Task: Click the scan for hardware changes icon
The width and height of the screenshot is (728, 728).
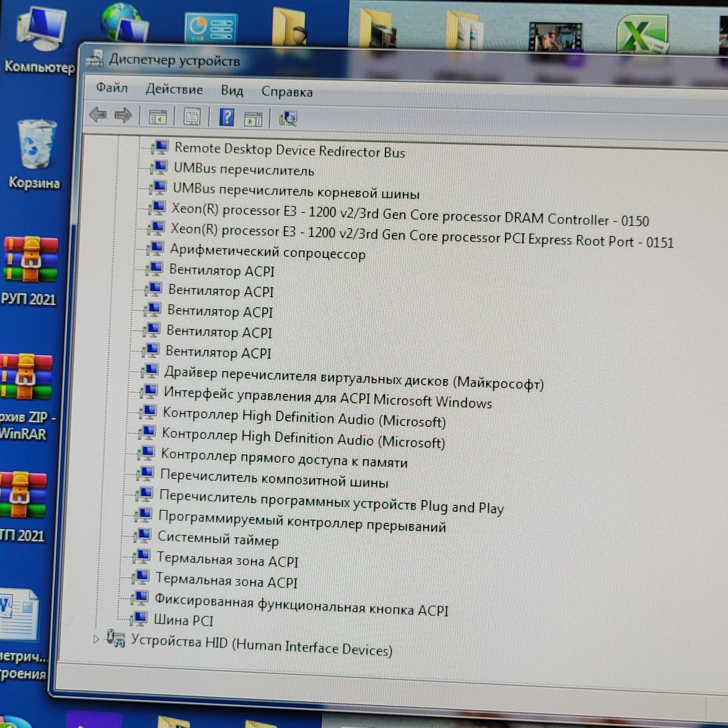Action: coord(288,119)
